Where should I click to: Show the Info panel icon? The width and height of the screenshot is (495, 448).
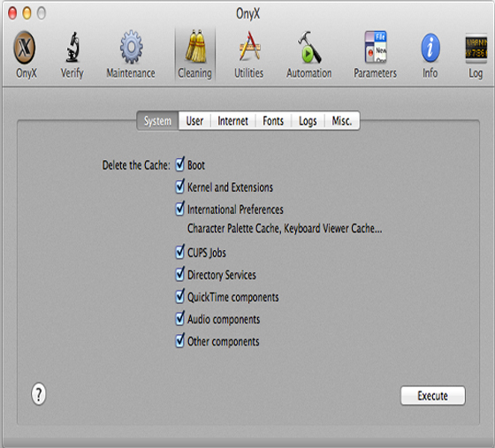pos(430,48)
